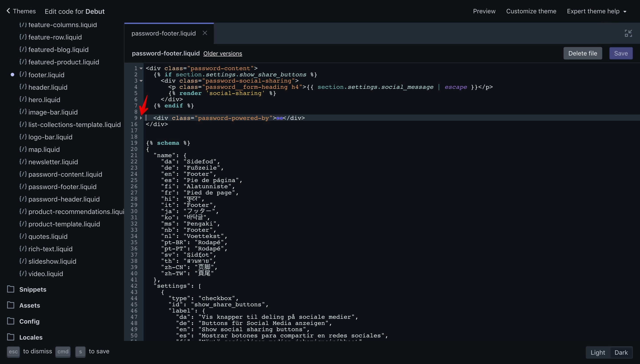Switch editor to Light theme
640x364 pixels.
598,352
